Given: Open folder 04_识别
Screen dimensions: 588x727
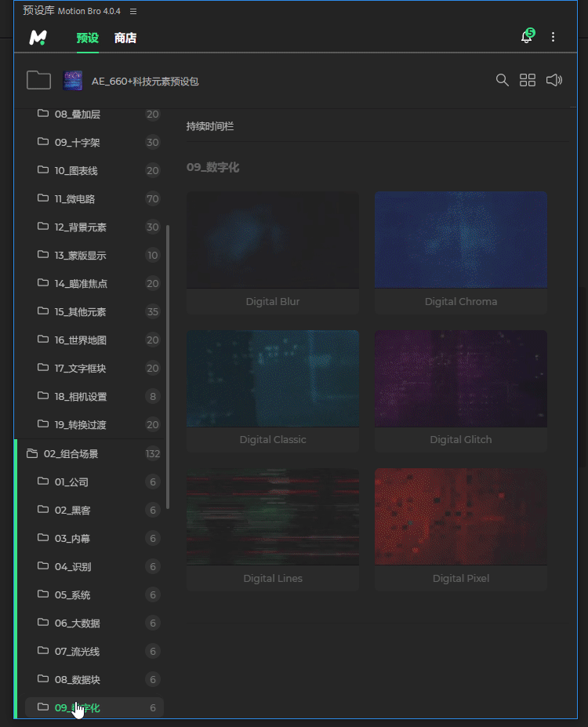Looking at the screenshot, I should [x=94, y=567].
